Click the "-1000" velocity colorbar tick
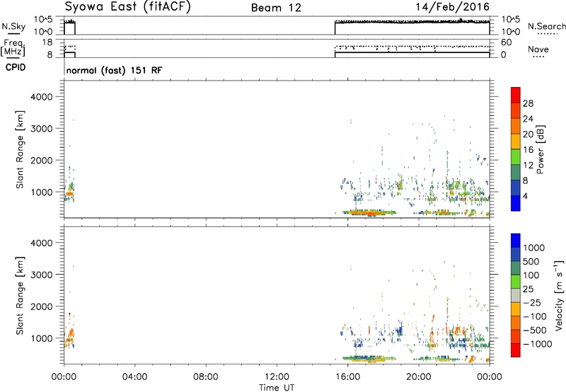Viewport: 566px width, 392px height. [537, 344]
